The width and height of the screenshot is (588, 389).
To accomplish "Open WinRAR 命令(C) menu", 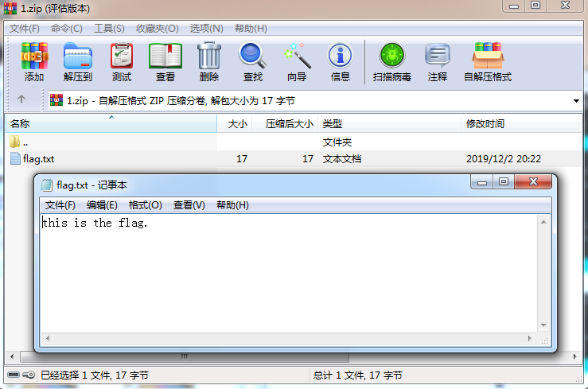I will point(66,29).
